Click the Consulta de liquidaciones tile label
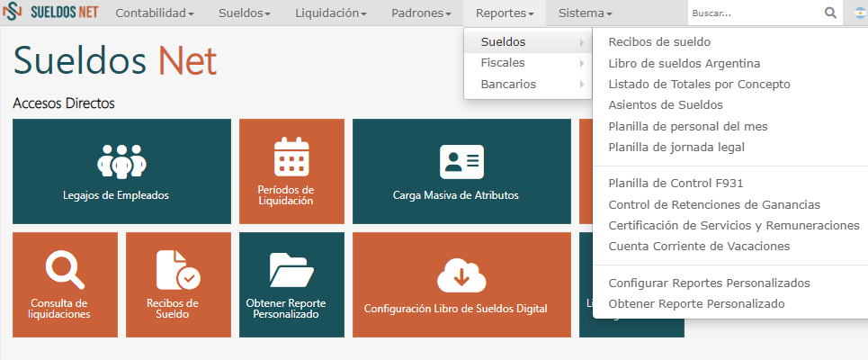This screenshot has height=360, width=868. [60, 309]
